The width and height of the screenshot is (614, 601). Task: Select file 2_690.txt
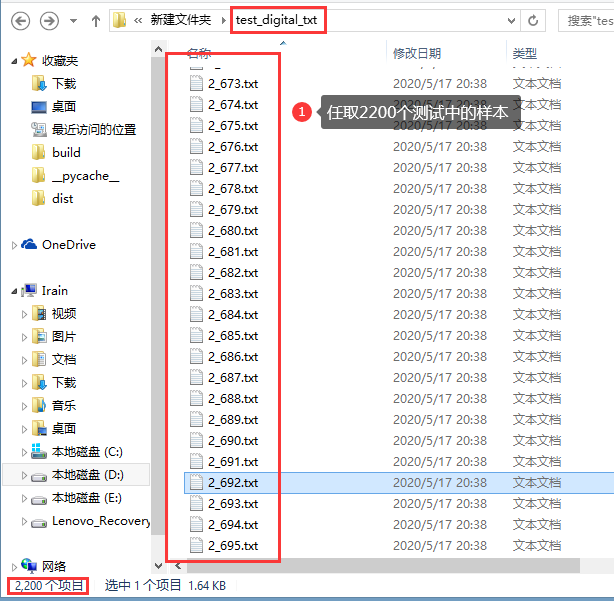pyautogui.click(x=233, y=440)
